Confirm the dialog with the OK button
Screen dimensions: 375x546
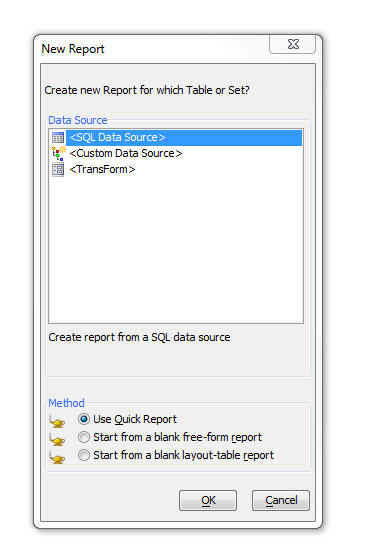tap(208, 500)
